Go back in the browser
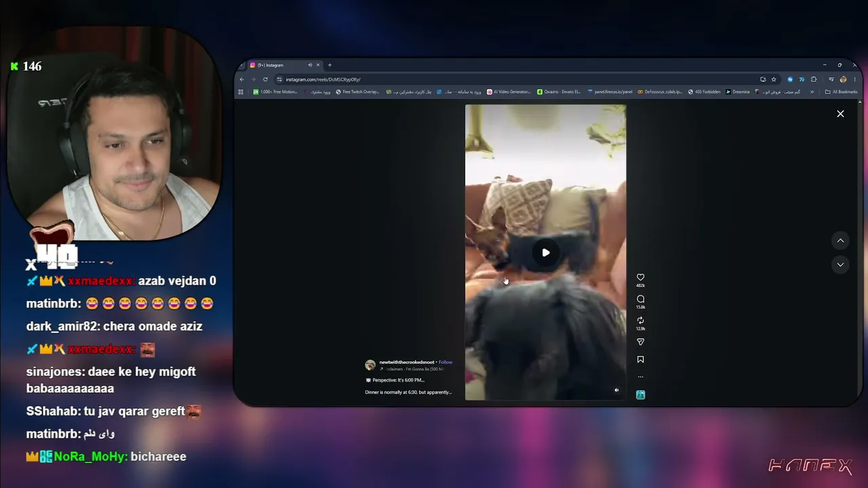The height and width of the screenshot is (488, 868). tap(242, 79)
